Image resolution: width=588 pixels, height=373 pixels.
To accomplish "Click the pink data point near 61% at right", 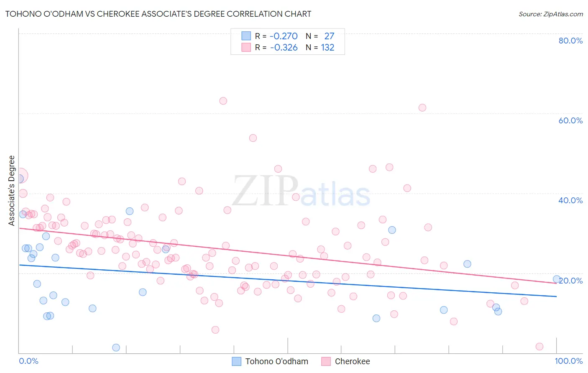I will [422, 107].
